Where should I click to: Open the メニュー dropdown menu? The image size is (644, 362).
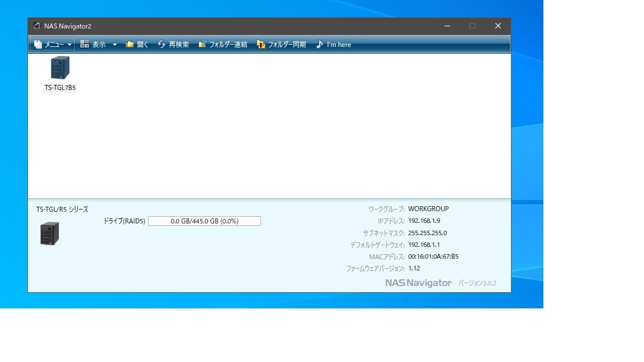53,44
